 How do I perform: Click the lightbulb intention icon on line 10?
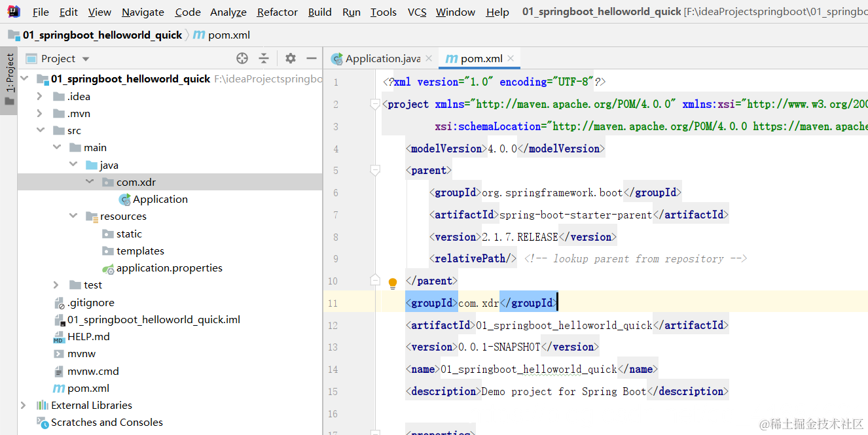(393, 283)
